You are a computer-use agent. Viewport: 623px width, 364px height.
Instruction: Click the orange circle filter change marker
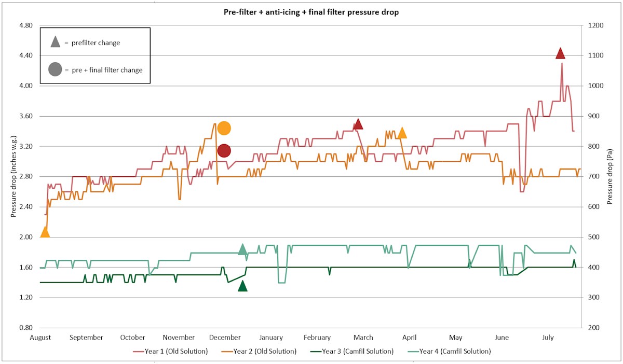tap(224, 128)
